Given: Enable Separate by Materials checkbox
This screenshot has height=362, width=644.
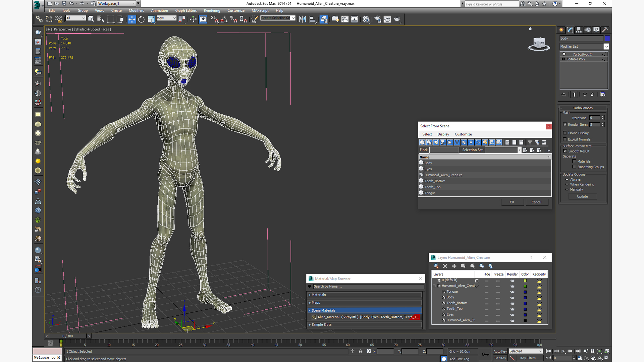Looking at the screenshot, I should coord(574,162).
